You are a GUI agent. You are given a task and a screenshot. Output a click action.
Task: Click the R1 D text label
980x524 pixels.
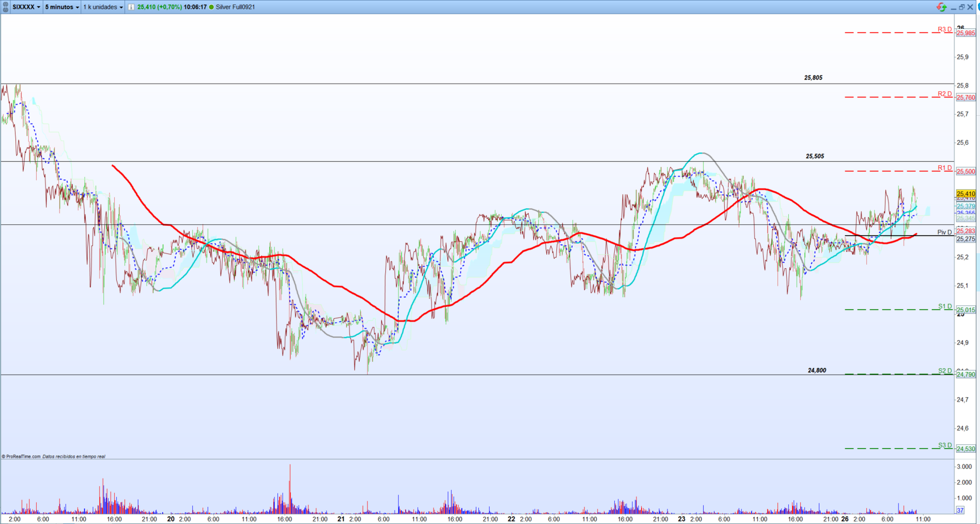945,168
